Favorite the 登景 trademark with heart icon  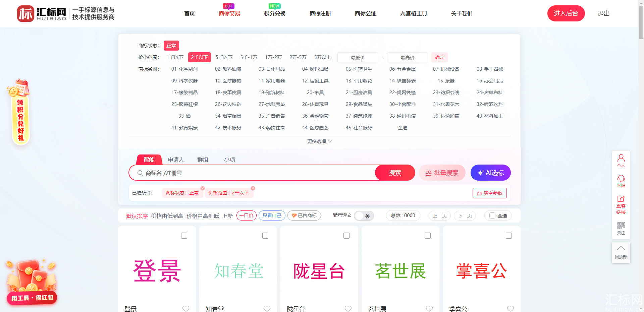tap(186, 308)
